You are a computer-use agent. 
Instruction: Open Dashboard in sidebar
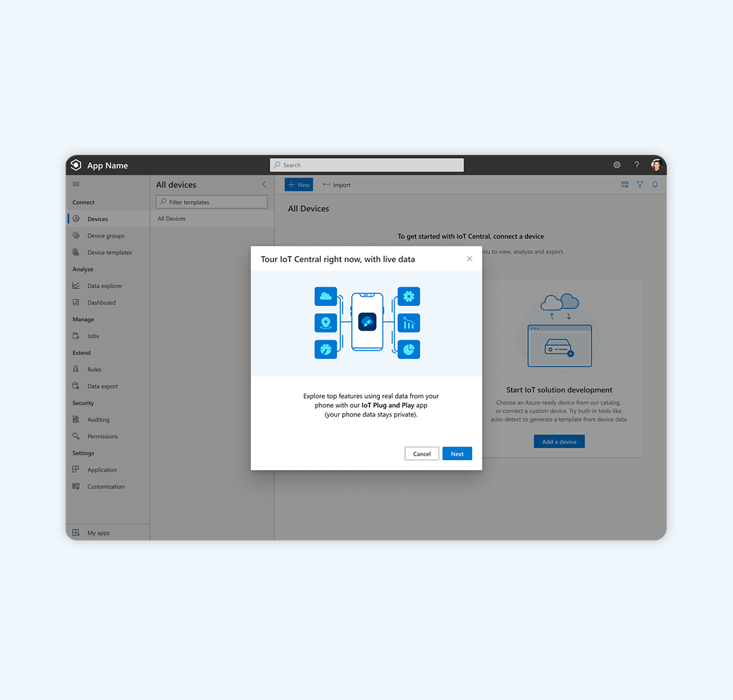point(108,303)
